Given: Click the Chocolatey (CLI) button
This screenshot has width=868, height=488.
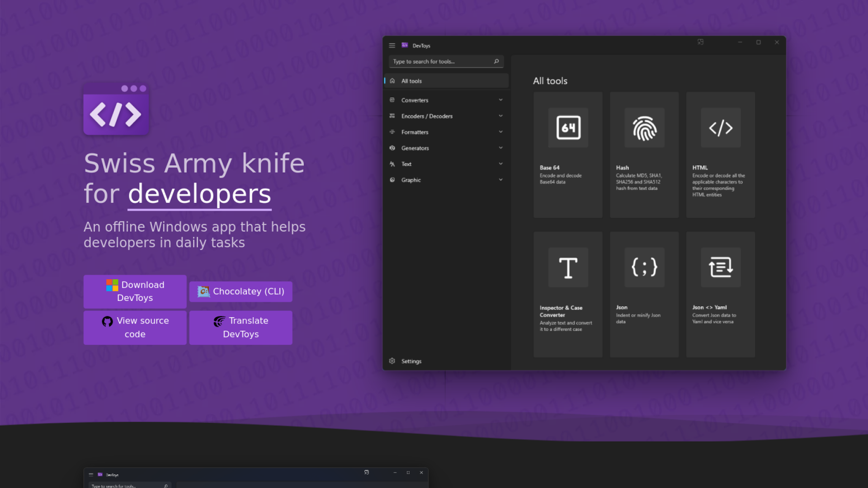Looking at the screenshot, I should tap(241, 291).
